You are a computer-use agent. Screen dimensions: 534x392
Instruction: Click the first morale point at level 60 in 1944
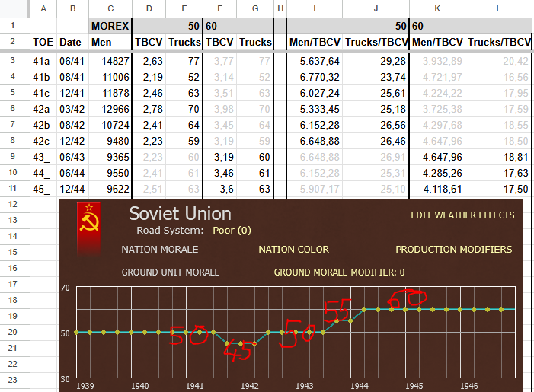point(364,309)
